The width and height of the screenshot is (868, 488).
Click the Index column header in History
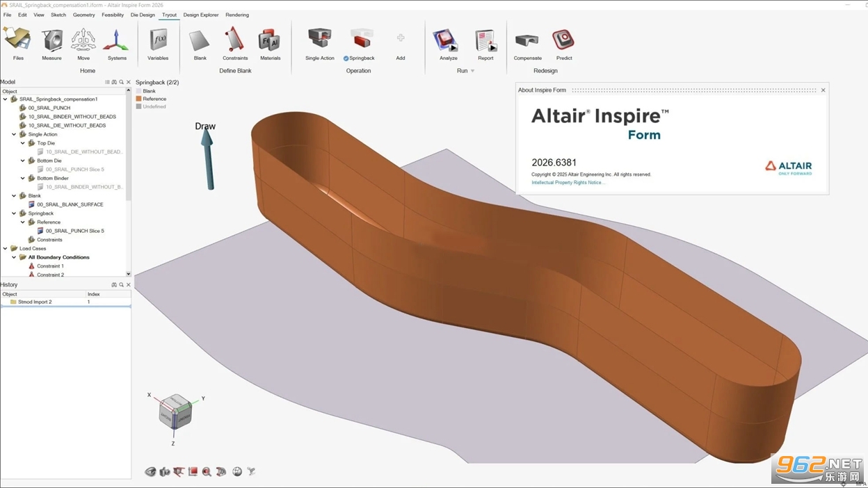[x=108, y=294]
